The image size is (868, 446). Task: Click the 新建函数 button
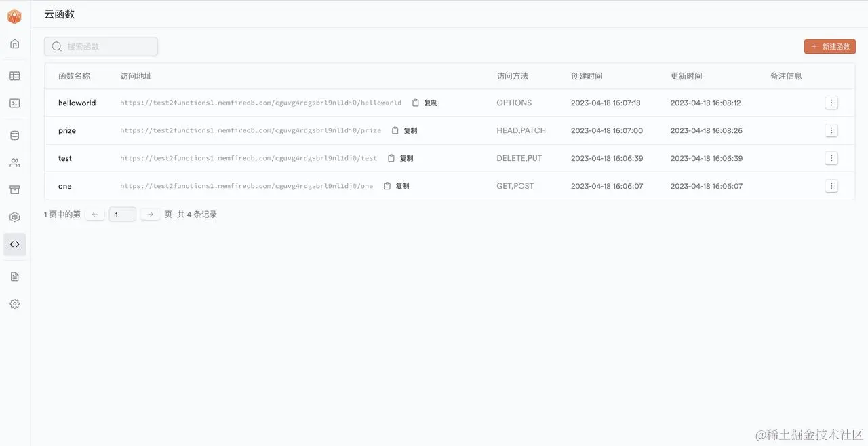[x=829, y=46]
